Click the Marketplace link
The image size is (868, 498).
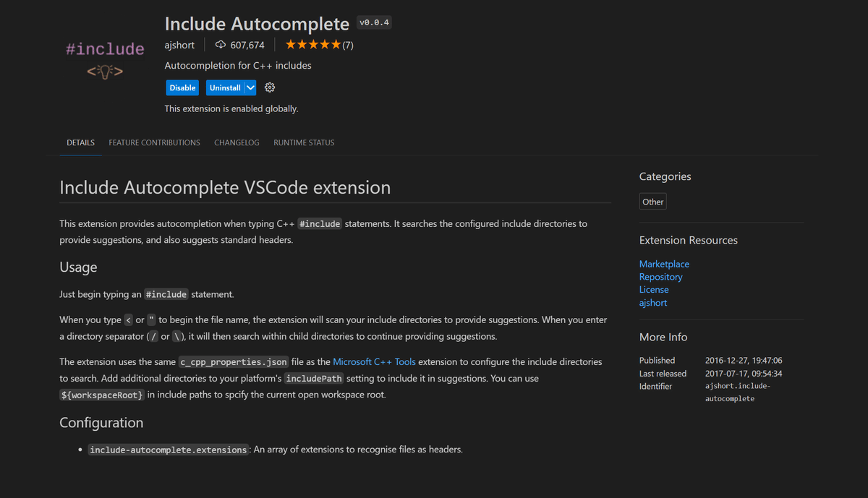(x=664, y=263)
